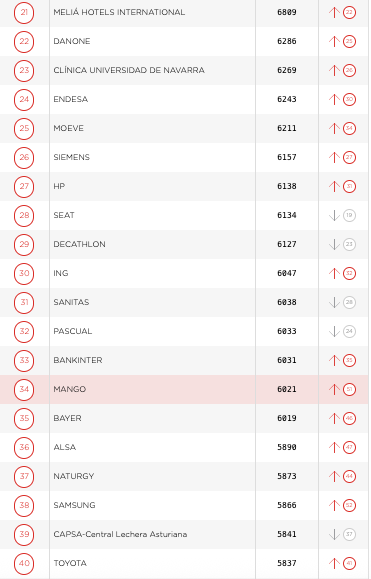The height and width of the screenshot is (579, 371).
Task: Click the rank 34 circle badge
Action: click(x=24, y=389)
